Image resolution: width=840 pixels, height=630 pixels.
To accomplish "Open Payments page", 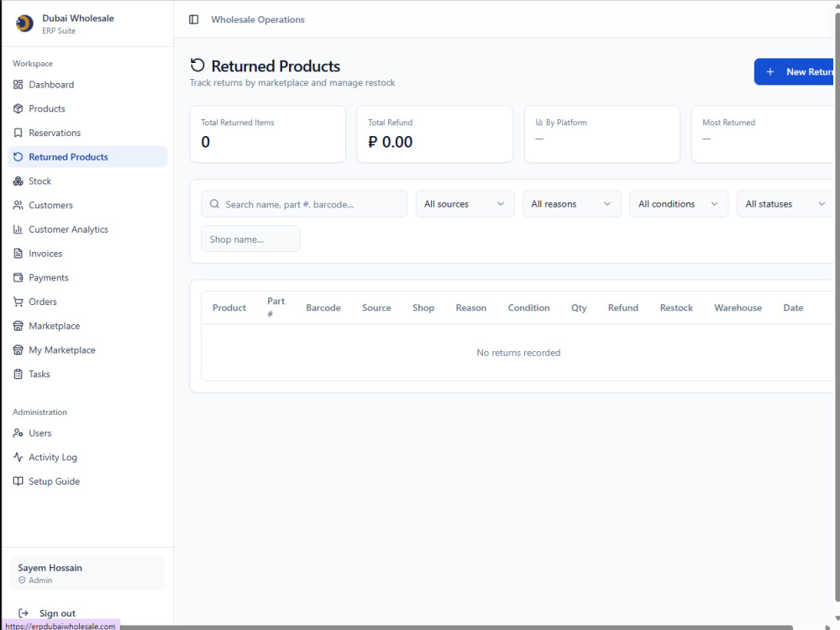I will tap(87, 277).
